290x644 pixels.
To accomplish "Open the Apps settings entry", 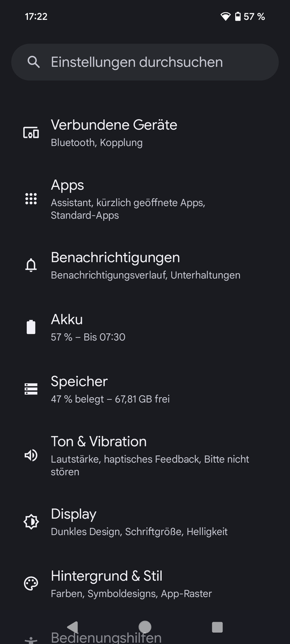I will click(x=145, y=199).
